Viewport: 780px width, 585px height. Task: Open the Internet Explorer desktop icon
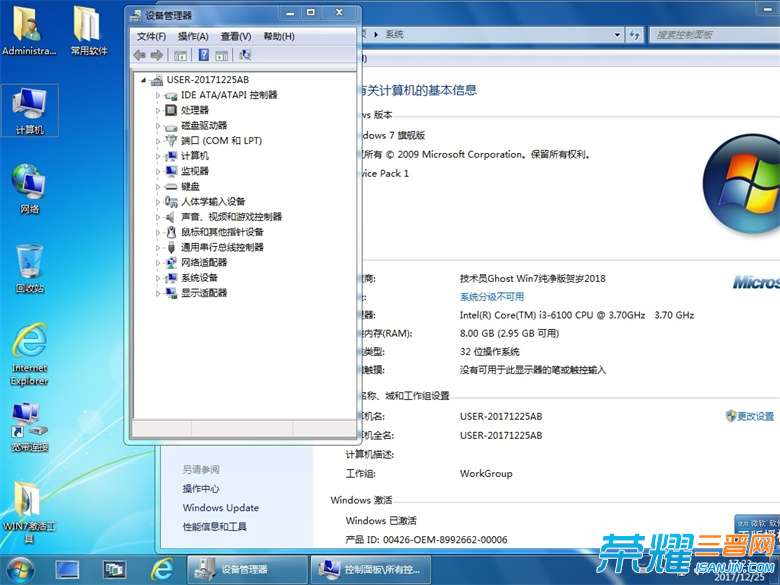[x=30, y=354]
